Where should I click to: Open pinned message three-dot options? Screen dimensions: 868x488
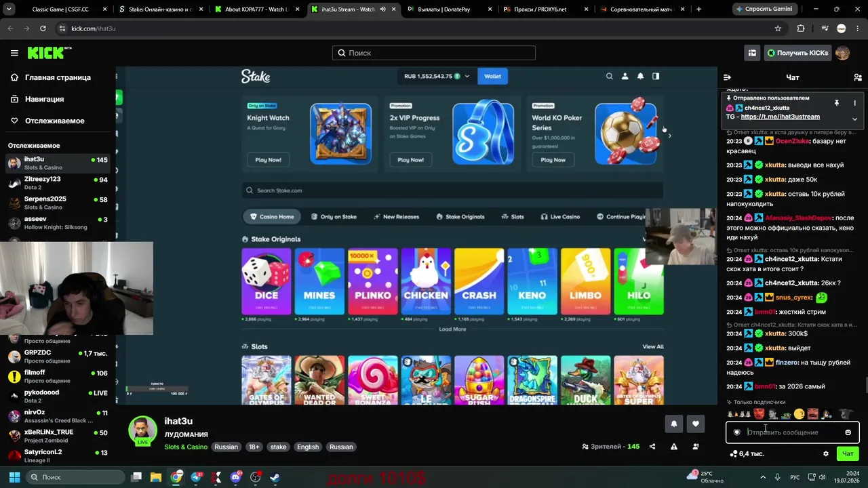854,103
